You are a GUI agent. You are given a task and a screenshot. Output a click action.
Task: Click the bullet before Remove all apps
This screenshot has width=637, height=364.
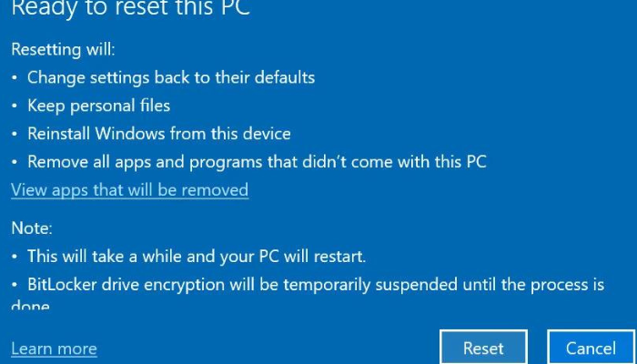[x=15, y=163]
